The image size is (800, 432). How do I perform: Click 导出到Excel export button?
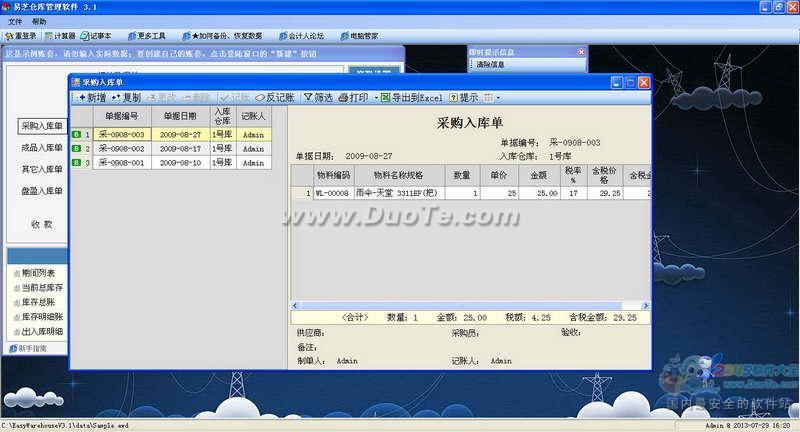(412, 97)
